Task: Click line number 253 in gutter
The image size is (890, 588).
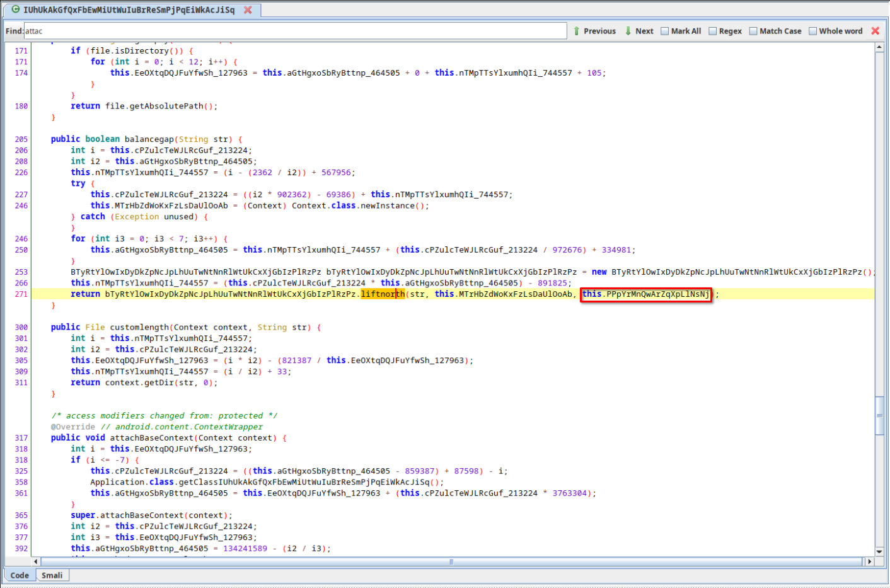Action: [x=21, y=272]
